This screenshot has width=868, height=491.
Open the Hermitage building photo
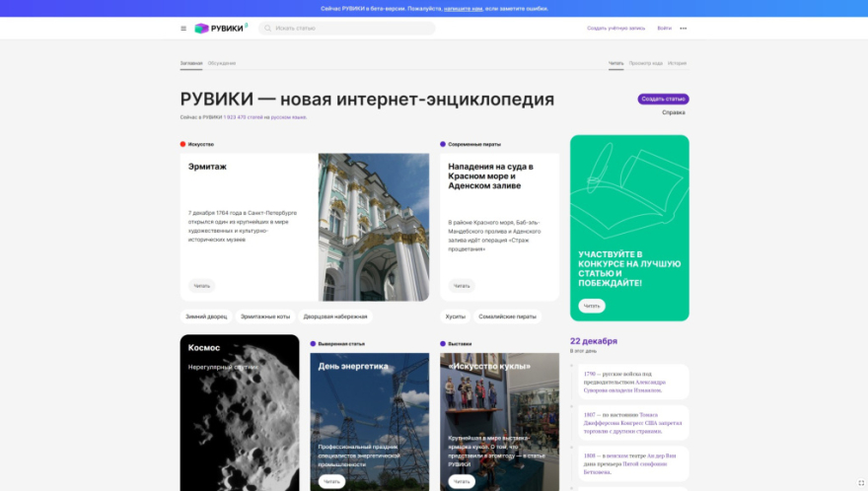(374, 227)
